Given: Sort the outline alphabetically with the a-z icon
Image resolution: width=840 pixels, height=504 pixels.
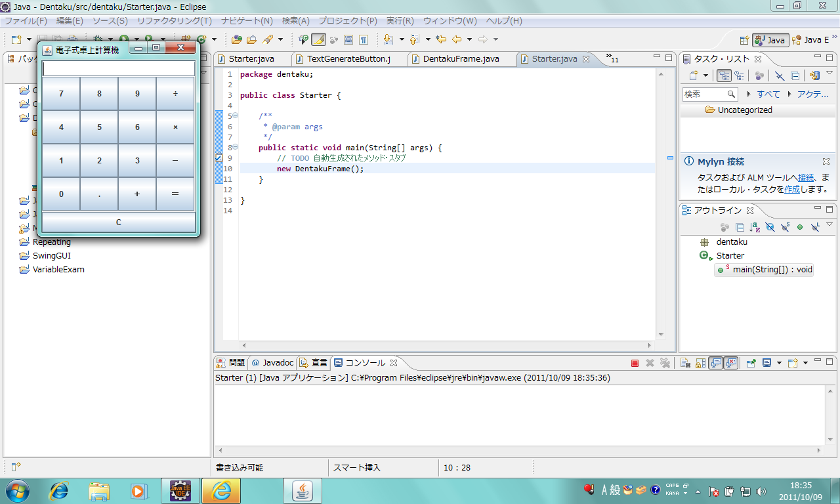Looking at the screenshot, I should [755, 227].
